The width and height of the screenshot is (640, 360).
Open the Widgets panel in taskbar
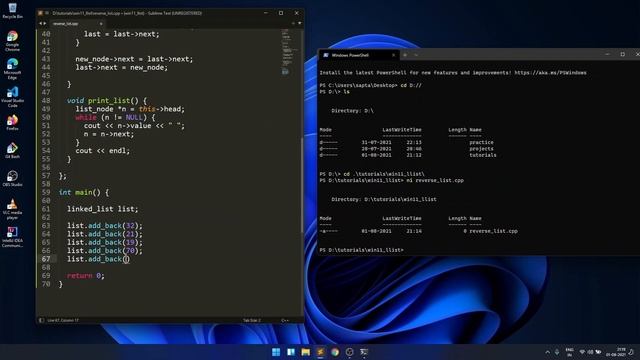(291, 352)
